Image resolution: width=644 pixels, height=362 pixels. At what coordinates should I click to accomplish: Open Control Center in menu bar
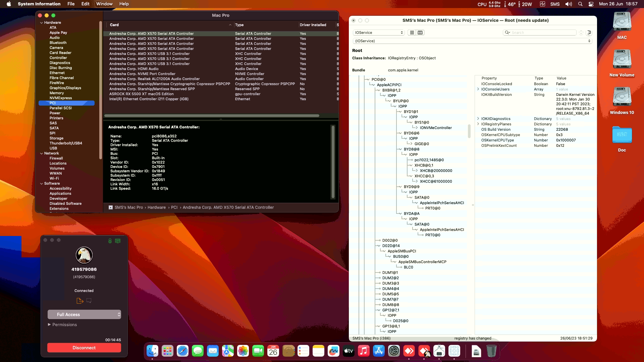pyautogui.click(x=591, y=4)
